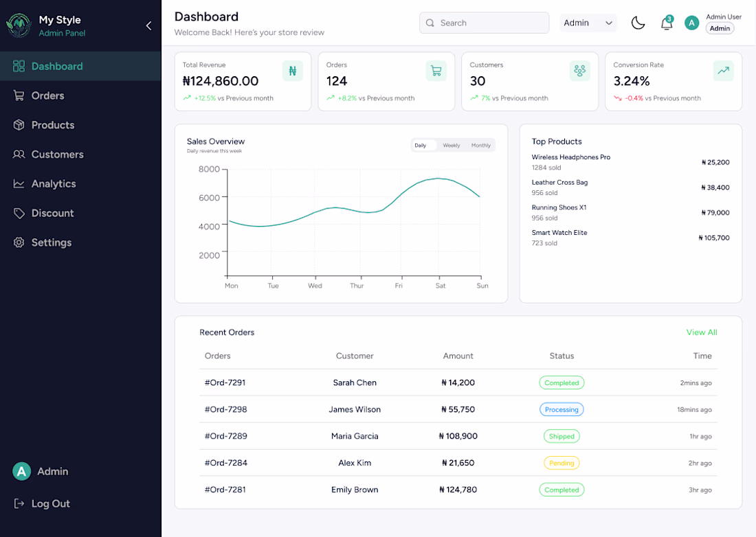Click the Log Out arrow icon
The image size is (756, 537).
[x=19, y=503]
